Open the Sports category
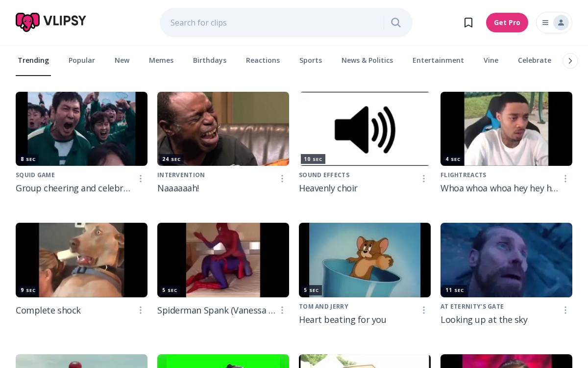 [311, 60]
